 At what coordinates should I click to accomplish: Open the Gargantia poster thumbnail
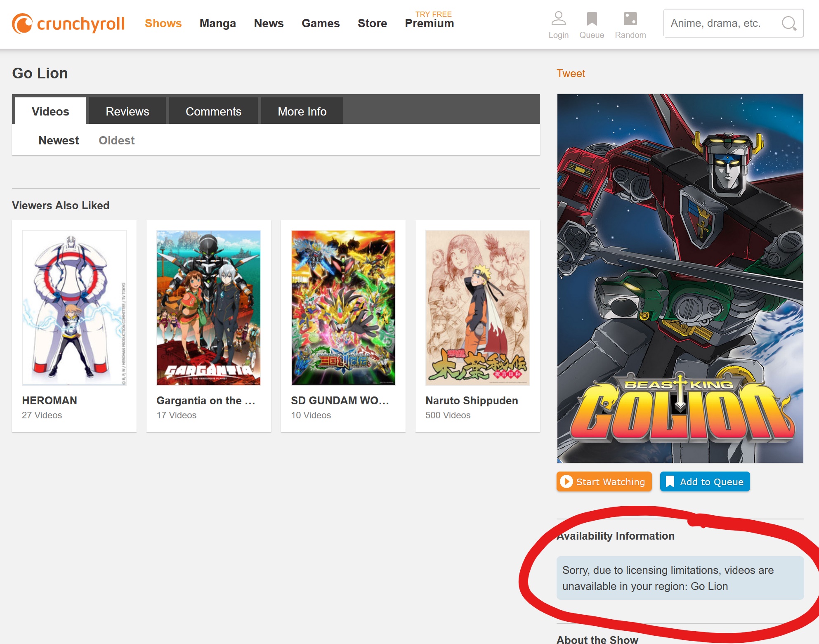209,308
